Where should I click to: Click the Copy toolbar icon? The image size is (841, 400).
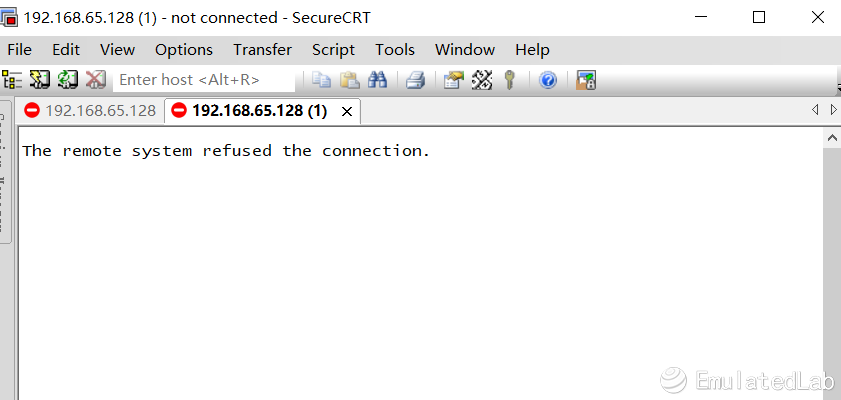pyautogui.click(x=321, y=80)
